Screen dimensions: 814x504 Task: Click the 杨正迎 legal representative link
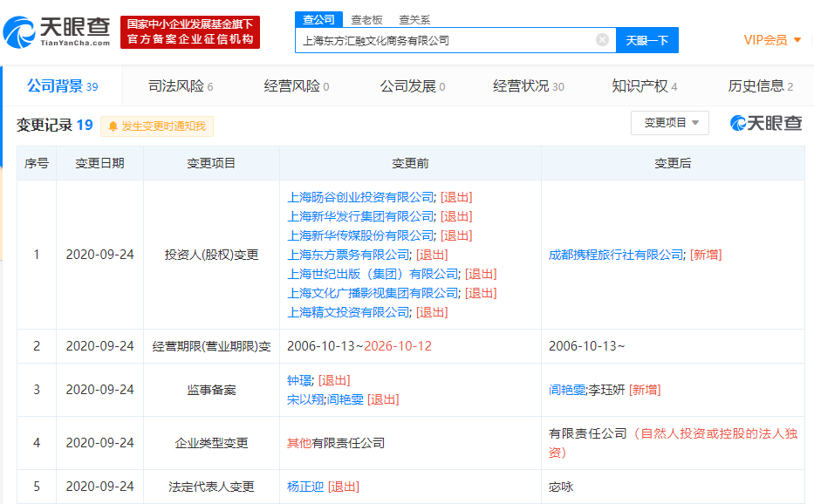(304, 487)
